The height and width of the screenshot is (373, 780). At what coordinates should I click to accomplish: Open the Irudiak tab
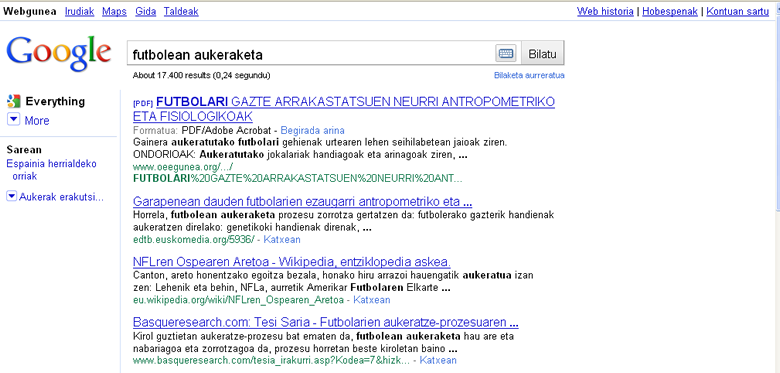pos(80,11)
